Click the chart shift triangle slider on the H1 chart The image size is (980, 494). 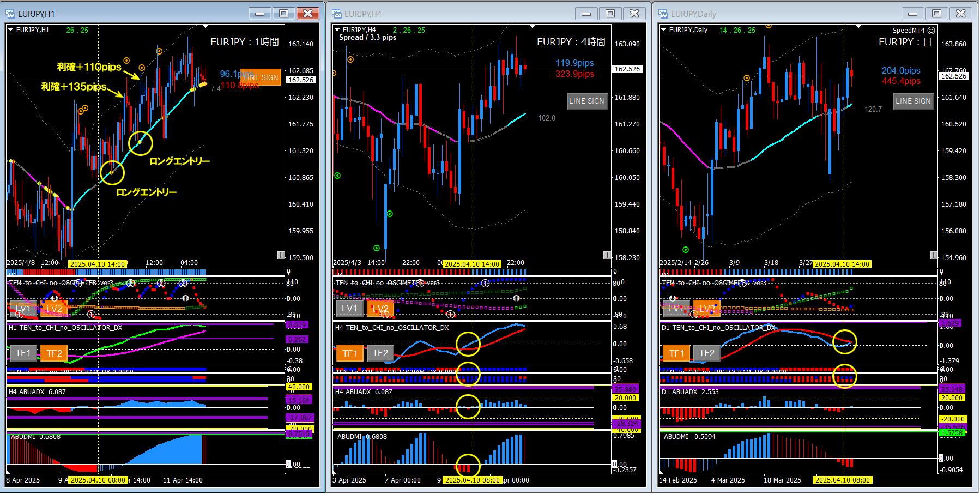(x=205, y=26)
